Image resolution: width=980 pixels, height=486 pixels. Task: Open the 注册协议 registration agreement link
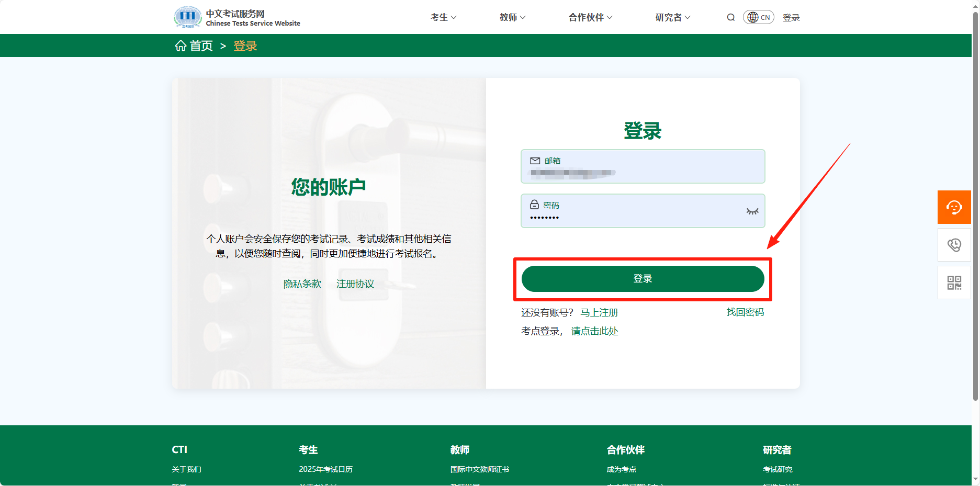tap(355, 284)
